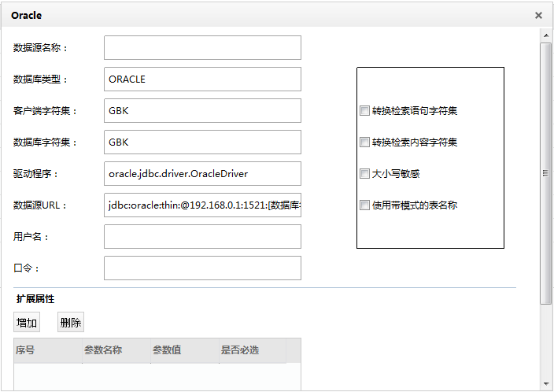Image resolution: width=554 pixels, height=392 pixels.
Task: Click the 数据库类型 field showing ORACLE
Action: pos(202,80)
